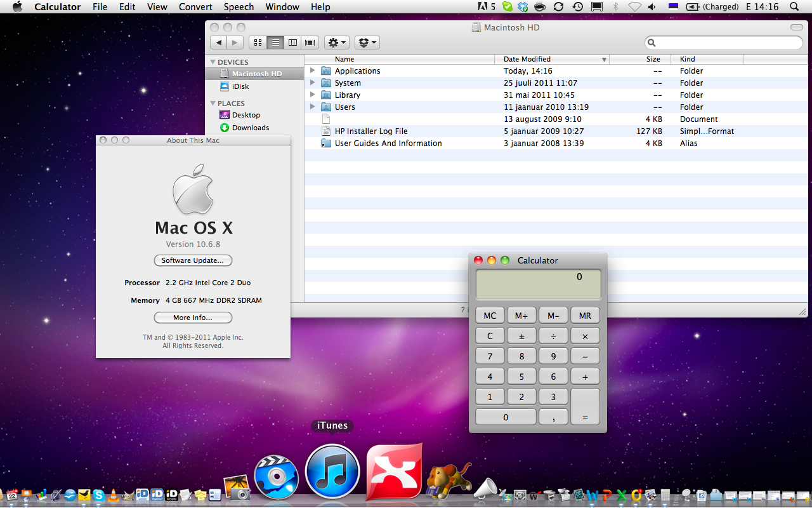812x508 pixels.
Task: Switch Finder to column view
Action: [x=292, y=43]
